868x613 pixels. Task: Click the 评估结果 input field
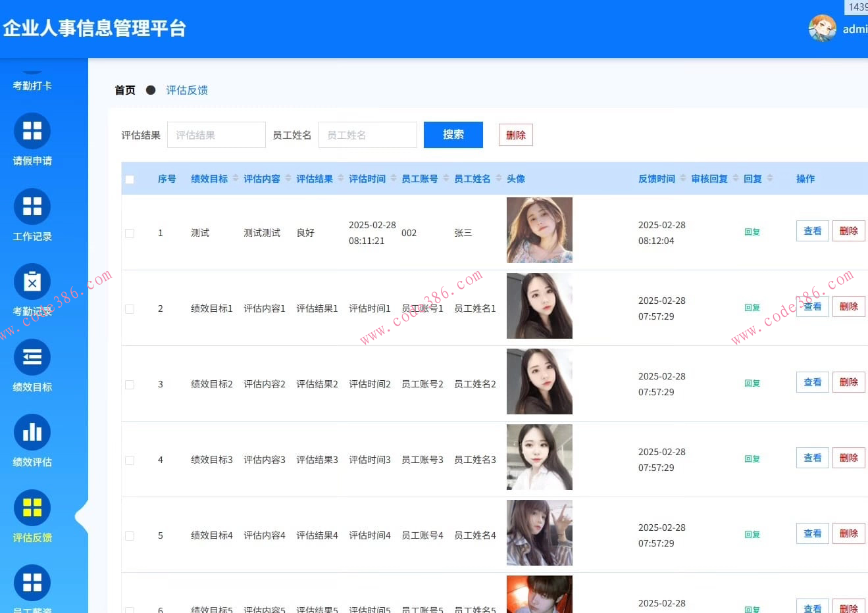216,134
